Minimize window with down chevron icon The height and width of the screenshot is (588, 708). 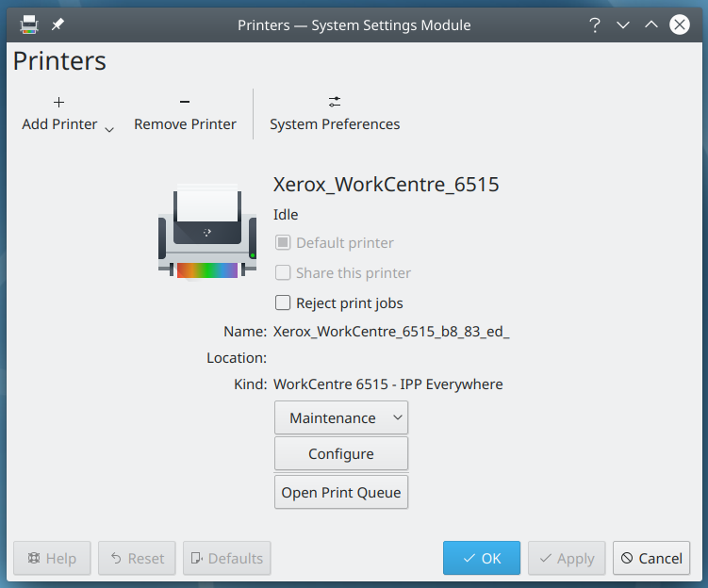pyautogui.click(x=623, y=24)
